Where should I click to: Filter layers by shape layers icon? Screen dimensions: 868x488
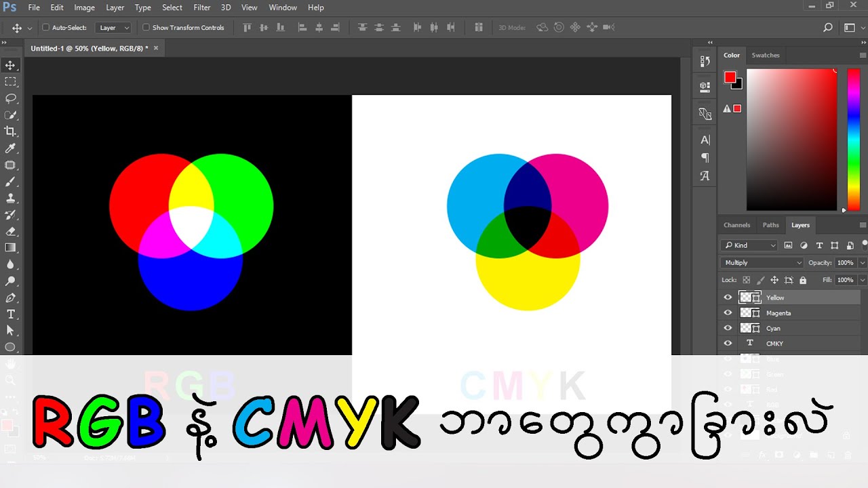click(834, 245)
